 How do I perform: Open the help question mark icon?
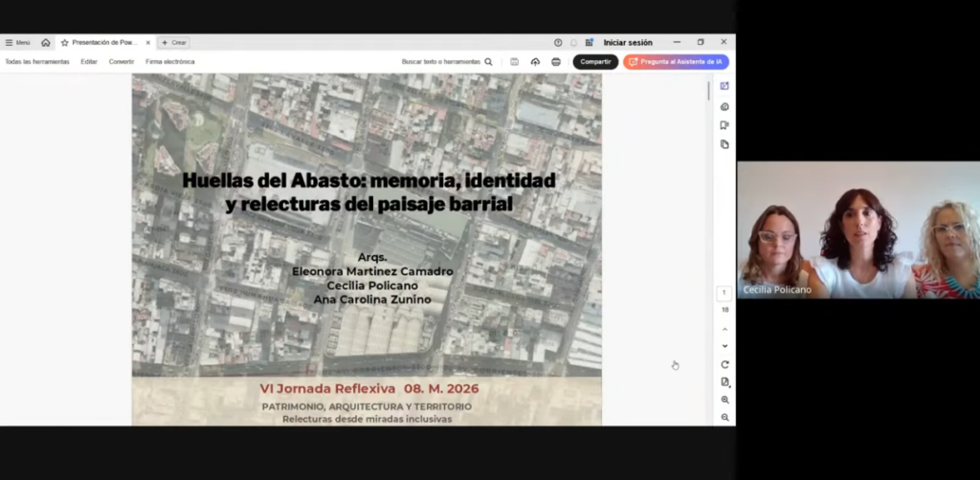click(x=558, y=42)
